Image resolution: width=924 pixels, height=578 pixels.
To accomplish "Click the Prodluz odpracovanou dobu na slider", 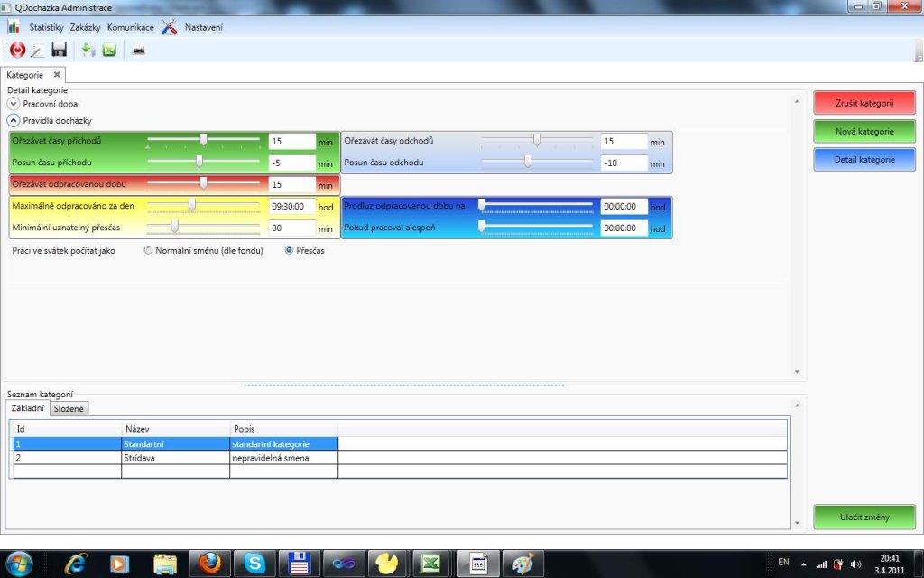I will click(x=537, y=205).
